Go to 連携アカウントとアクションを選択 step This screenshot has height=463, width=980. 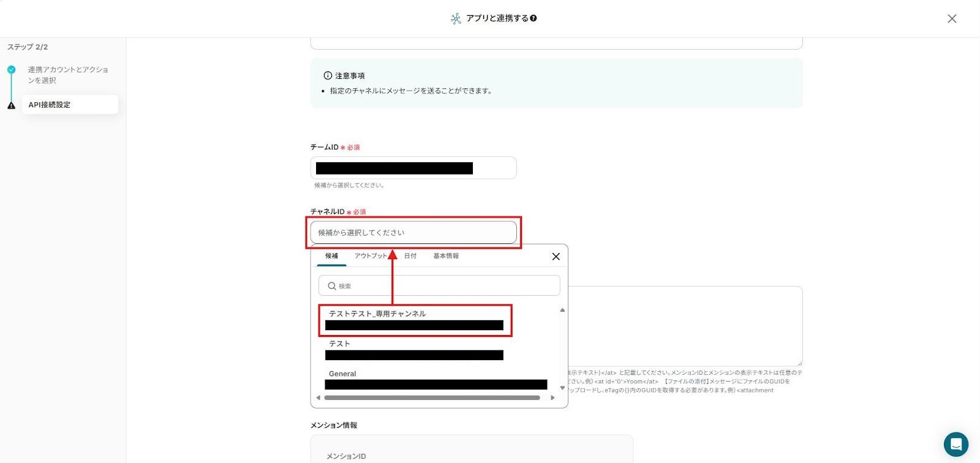coord(68,75)
